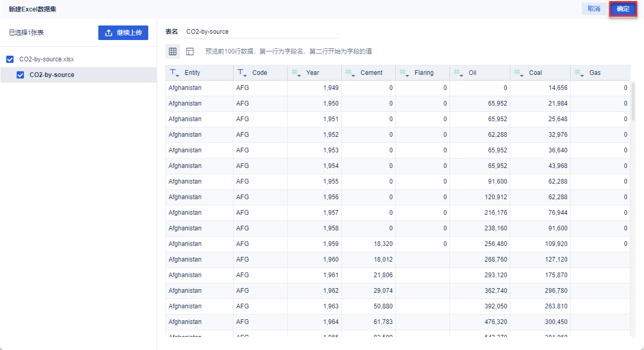
Task: Open the Gas field type dropdown
Action: coord(579,73)
